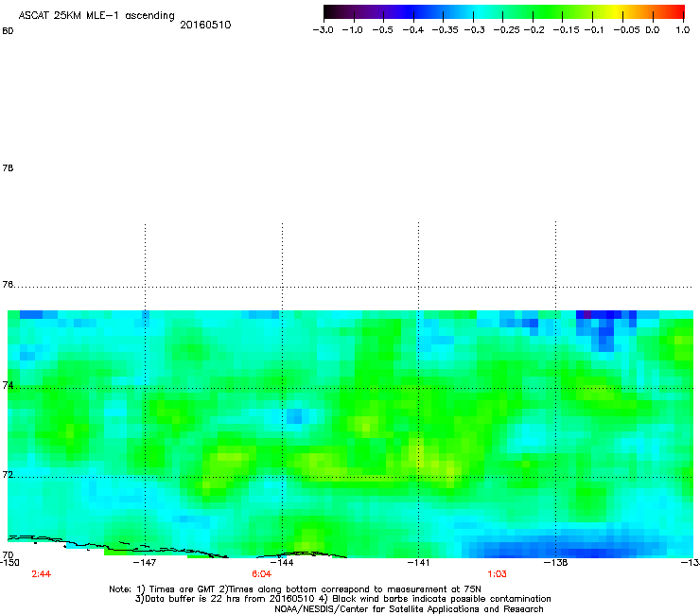The height and width of the screenshot is (615, 700).
Task: Click the colorbar label -0.1
Action: pyautogui.click(x=593, y=30)
